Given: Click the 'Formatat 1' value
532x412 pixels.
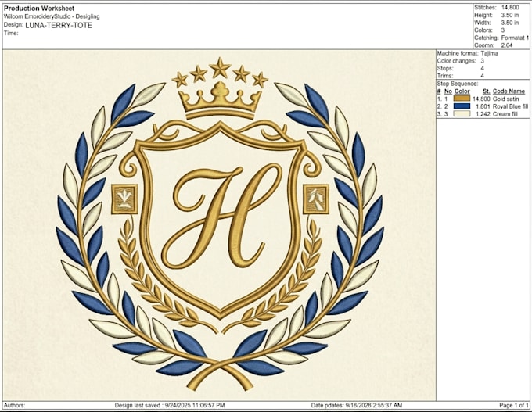Looking at the screenshot, I should (515, 38).
